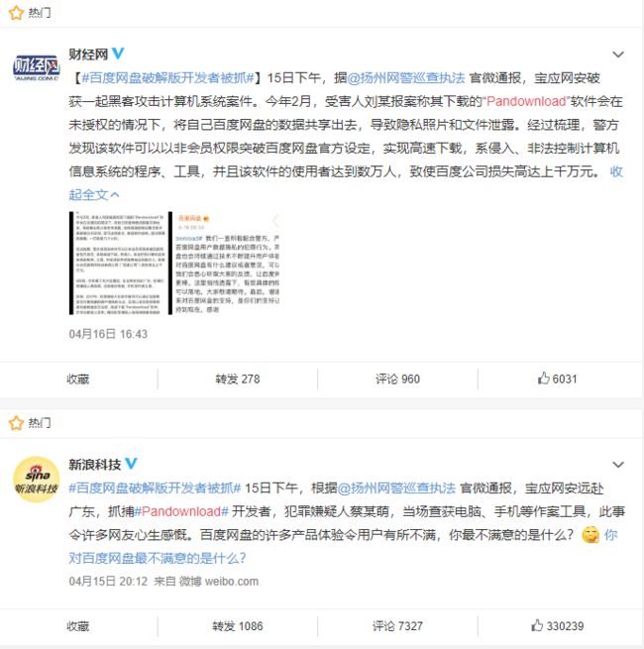The width and height of the screenshot is (644, 649).
Task: Expand options chevron on 财经网 post
Action: (618, 54)
